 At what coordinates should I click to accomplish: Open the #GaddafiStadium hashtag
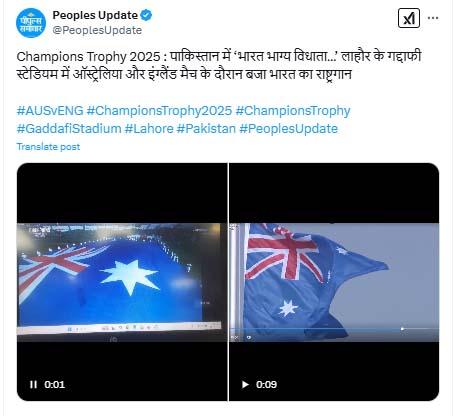click(x=69, y=129)
